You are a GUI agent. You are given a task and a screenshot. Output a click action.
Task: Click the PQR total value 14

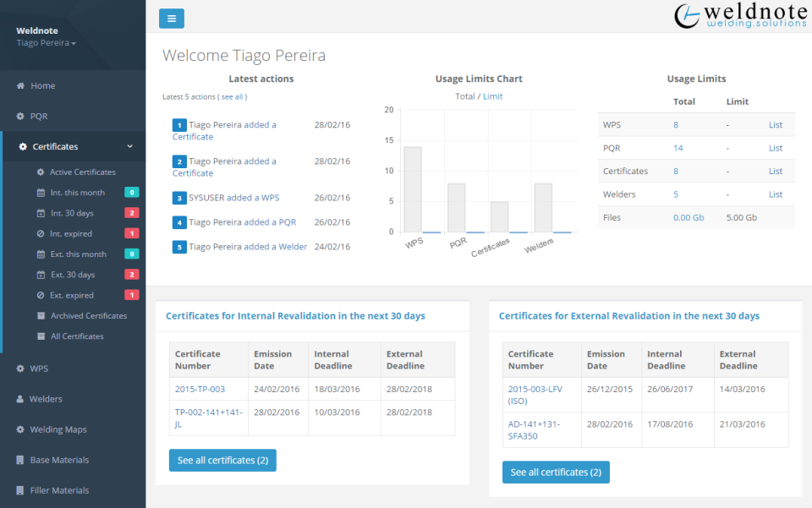point(678,148)
